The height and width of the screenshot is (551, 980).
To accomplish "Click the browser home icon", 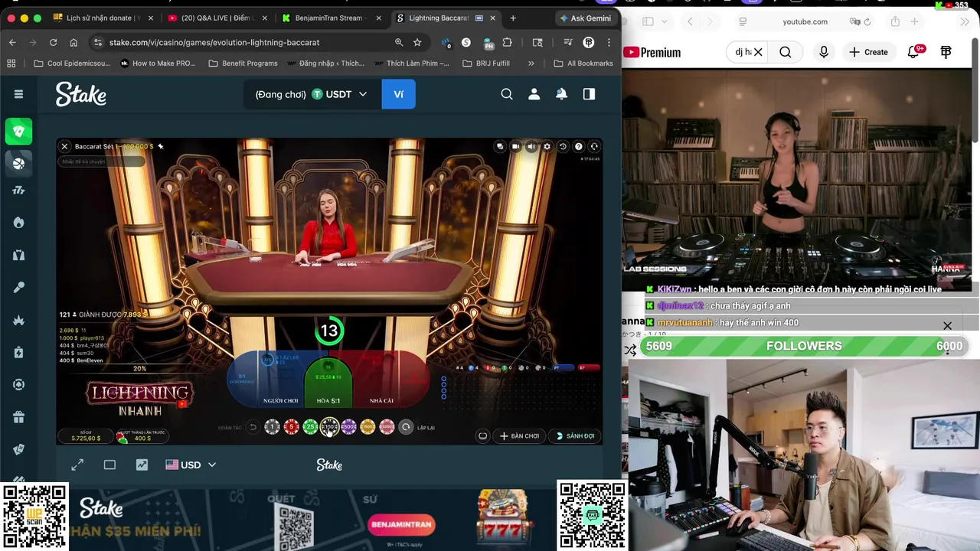I will (73, 42).
